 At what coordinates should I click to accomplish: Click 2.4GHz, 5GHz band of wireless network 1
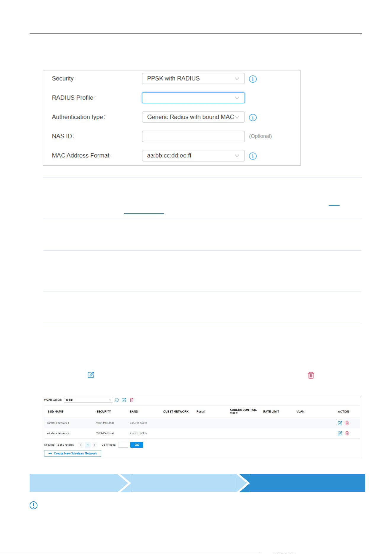pyautogui.click(x=138, y=423)
